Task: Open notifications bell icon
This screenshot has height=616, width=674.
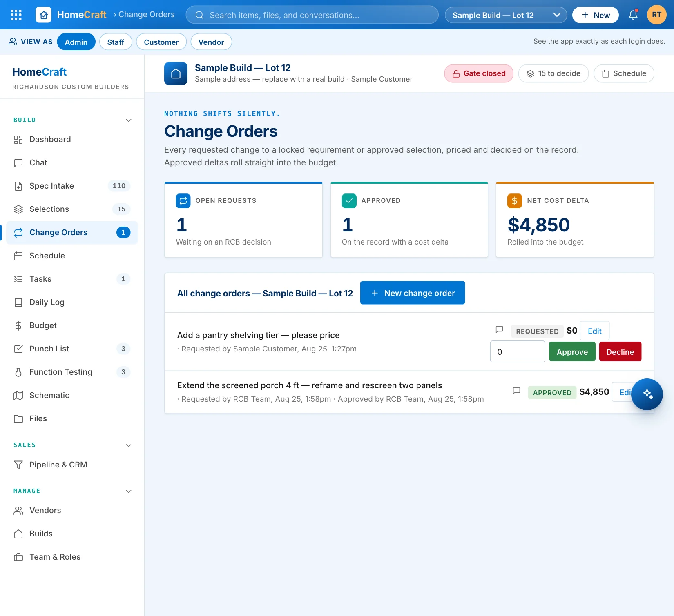Action: tap(633, 15)
